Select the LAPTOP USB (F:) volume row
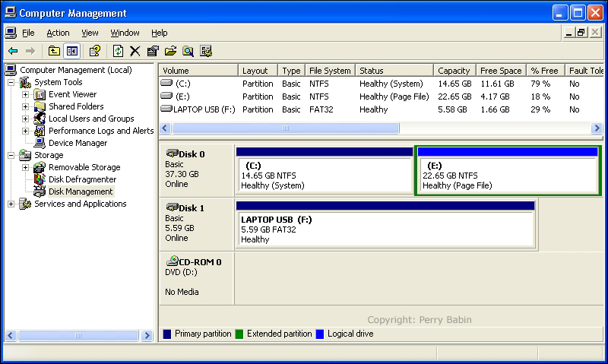 (382, 109)
